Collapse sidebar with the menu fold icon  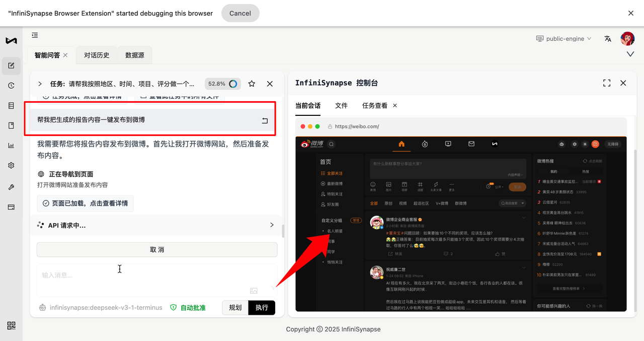35,35
